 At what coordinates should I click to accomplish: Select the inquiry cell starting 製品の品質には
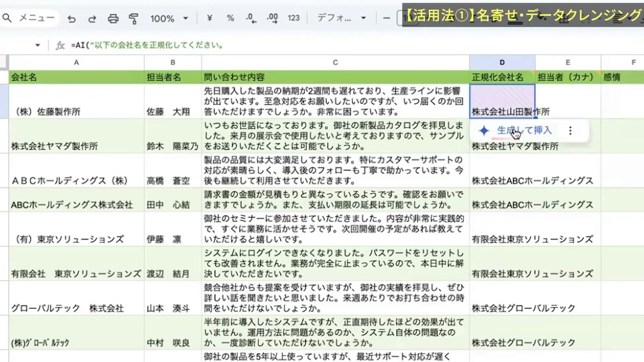[x=335, y=170]
